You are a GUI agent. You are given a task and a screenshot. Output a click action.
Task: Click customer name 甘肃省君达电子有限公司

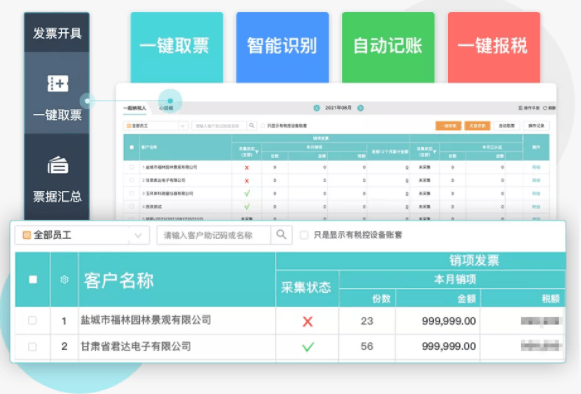point(136,347)
